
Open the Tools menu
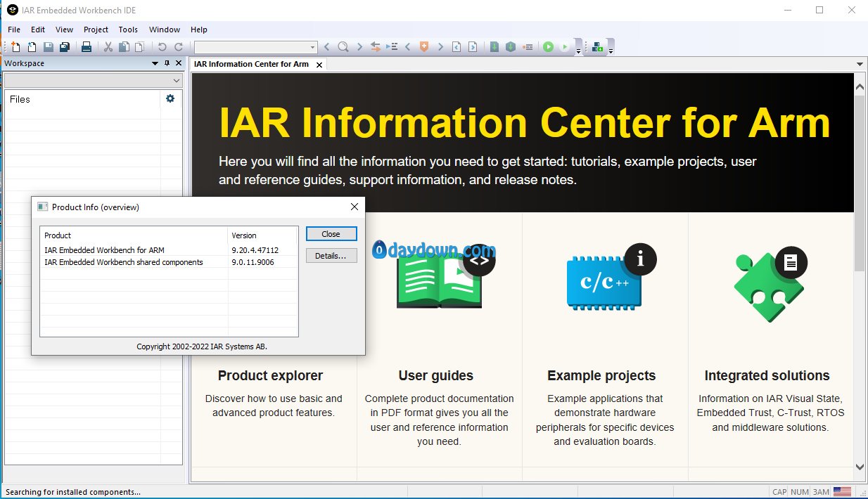tap(128, 30)
